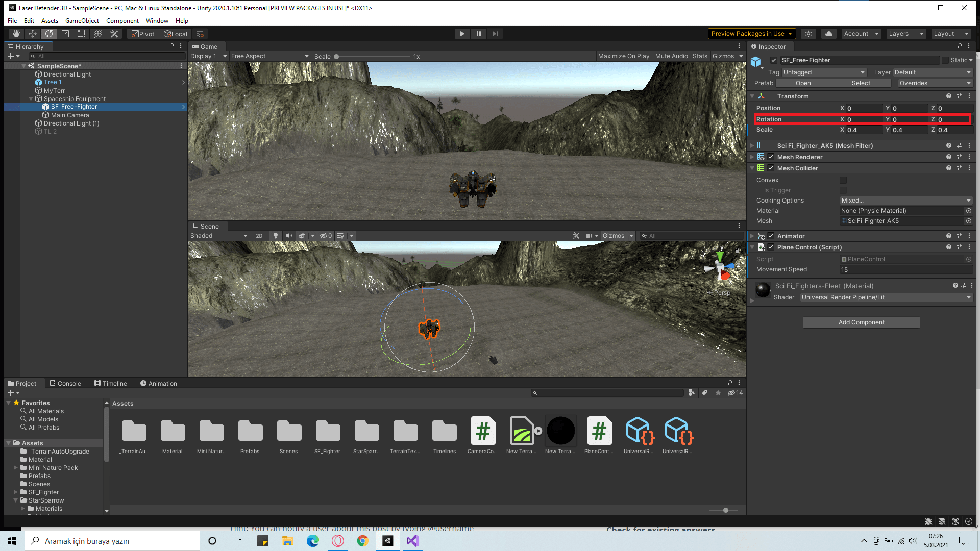Select the combined Transform tool
980x551 pixels.
(x=98, y=34)
